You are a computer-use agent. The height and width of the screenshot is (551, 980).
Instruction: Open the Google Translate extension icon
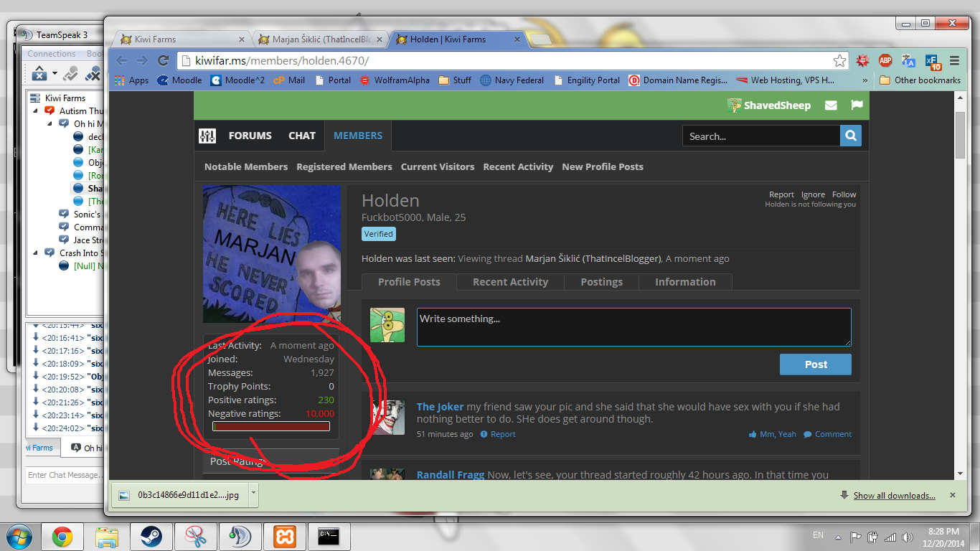tap(908, 61)
